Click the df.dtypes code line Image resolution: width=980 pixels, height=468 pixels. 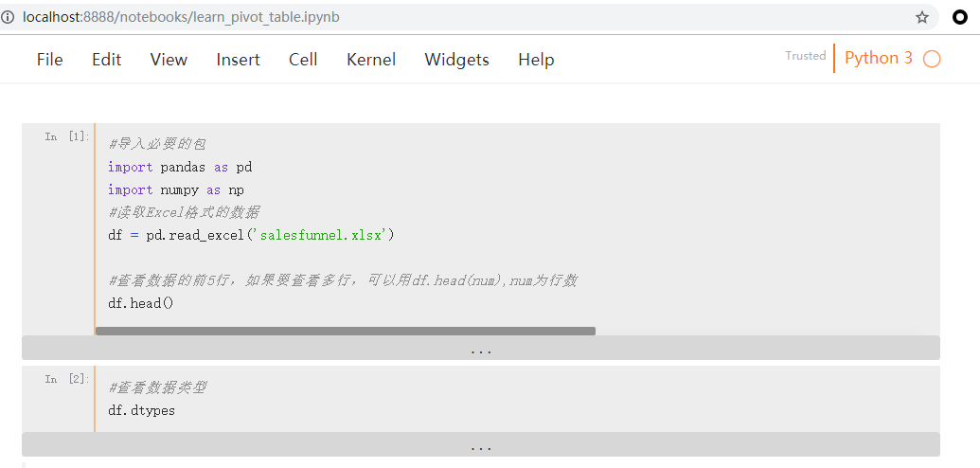[x=141, y=411]
